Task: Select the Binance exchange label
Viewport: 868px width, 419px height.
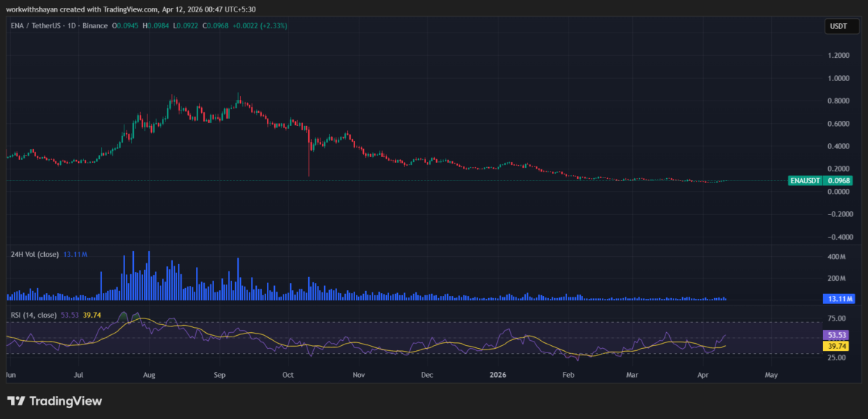Action: pyautogui.click(x=95, y=25)
